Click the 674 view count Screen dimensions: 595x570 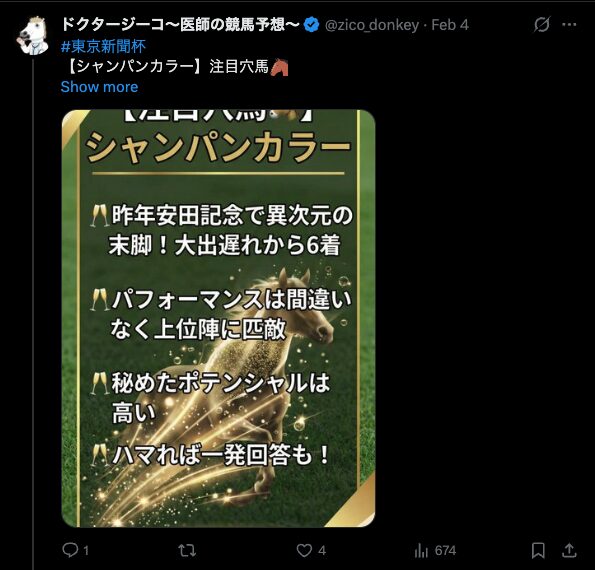coord(445,551)
